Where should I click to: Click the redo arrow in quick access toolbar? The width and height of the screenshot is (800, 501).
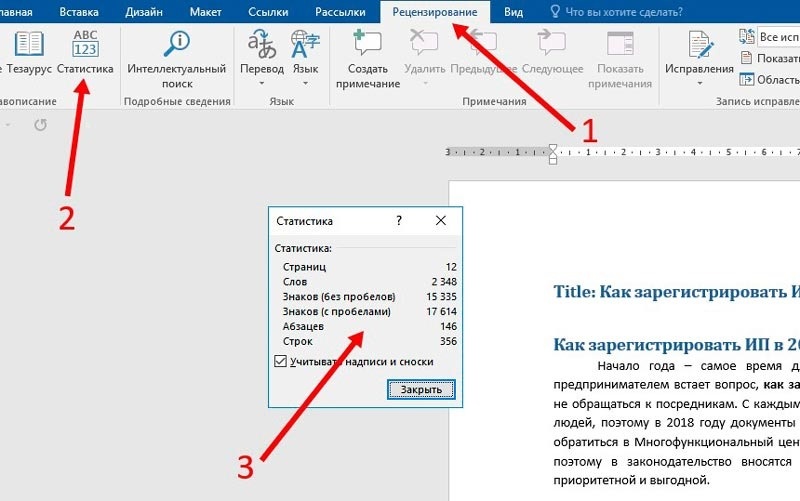41,125
